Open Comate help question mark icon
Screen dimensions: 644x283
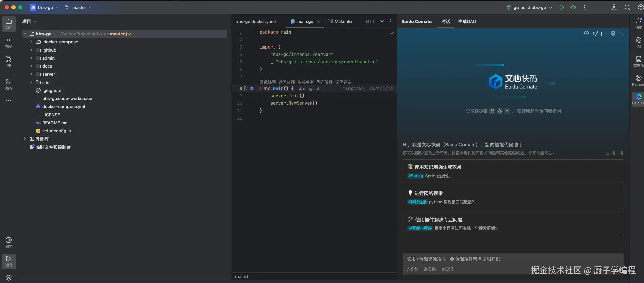pyautogui.click(x=586, y=33)
